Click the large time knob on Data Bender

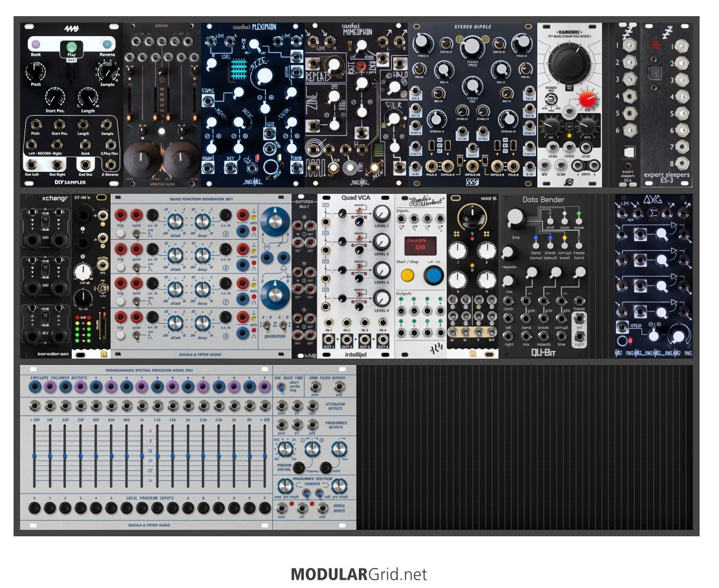point(515,218)
